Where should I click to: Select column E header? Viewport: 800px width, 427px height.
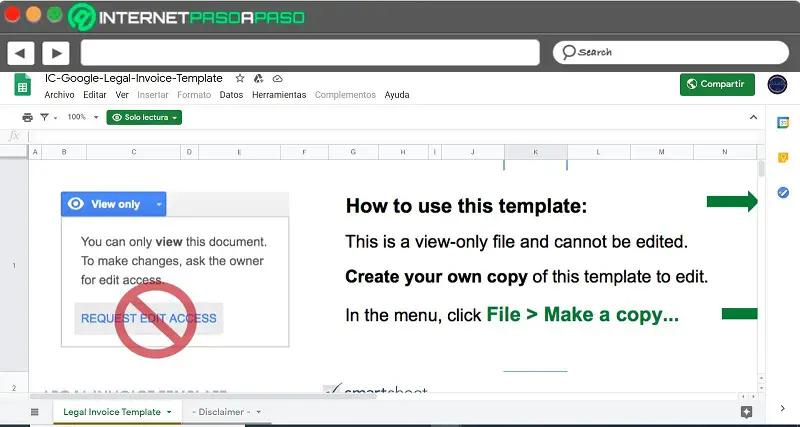[x=239, y=152]
